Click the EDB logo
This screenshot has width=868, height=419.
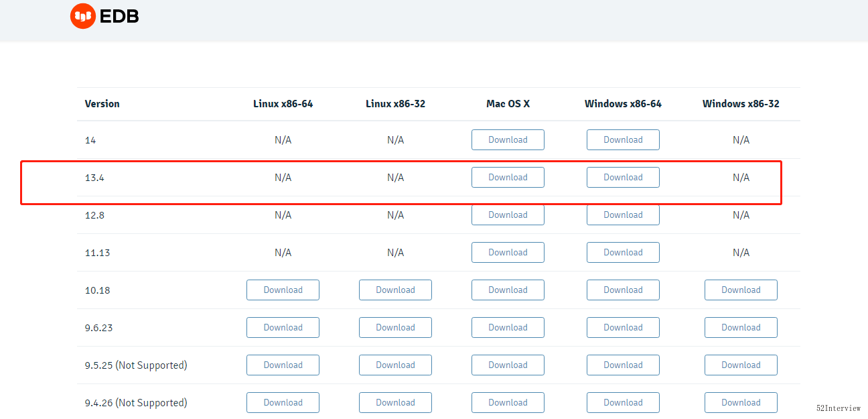[104, 16]
